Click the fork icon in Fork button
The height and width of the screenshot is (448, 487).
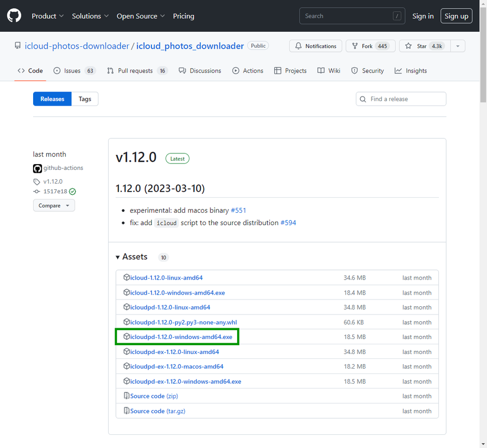pyautogui.click(x=355, y=46)
